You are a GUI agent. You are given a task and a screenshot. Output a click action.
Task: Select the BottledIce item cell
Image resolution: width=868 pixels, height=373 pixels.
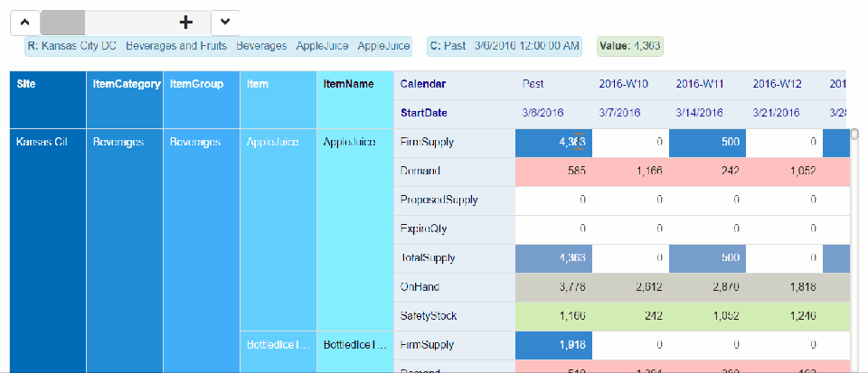tap(278, 345)
